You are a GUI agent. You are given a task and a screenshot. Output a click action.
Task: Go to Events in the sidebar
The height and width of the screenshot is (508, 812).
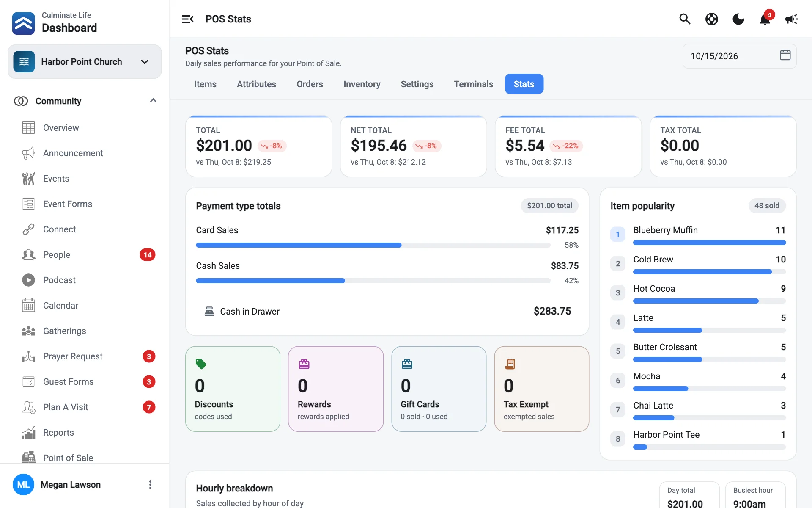pos(85,179)
